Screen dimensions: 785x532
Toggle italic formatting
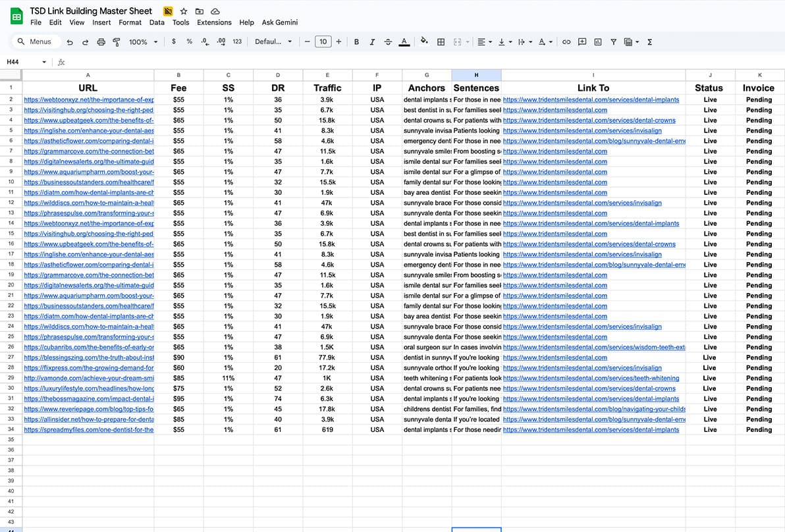[372, 42]
